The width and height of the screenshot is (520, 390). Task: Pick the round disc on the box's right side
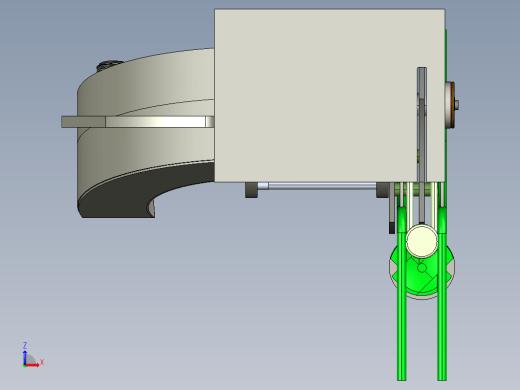450,105
